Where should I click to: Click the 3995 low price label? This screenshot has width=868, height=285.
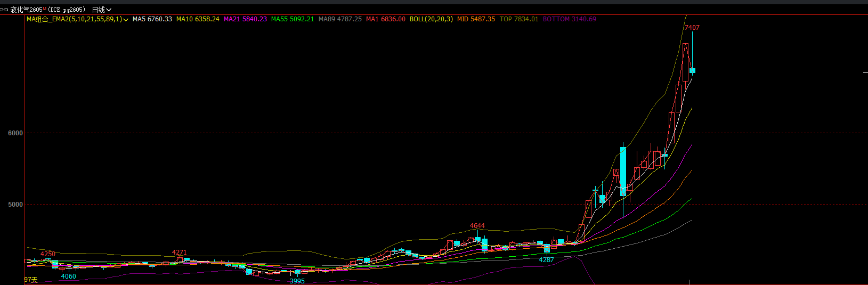(x=297, y=281)
